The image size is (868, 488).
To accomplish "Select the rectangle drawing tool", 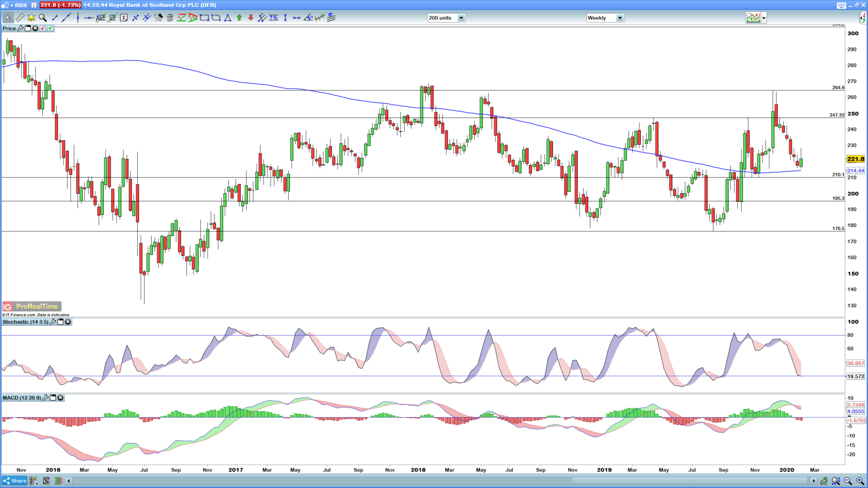I will pos(205,18).
